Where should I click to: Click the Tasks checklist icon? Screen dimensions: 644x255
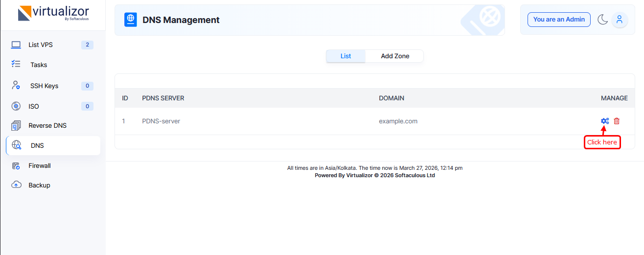(x=16, y=64)
